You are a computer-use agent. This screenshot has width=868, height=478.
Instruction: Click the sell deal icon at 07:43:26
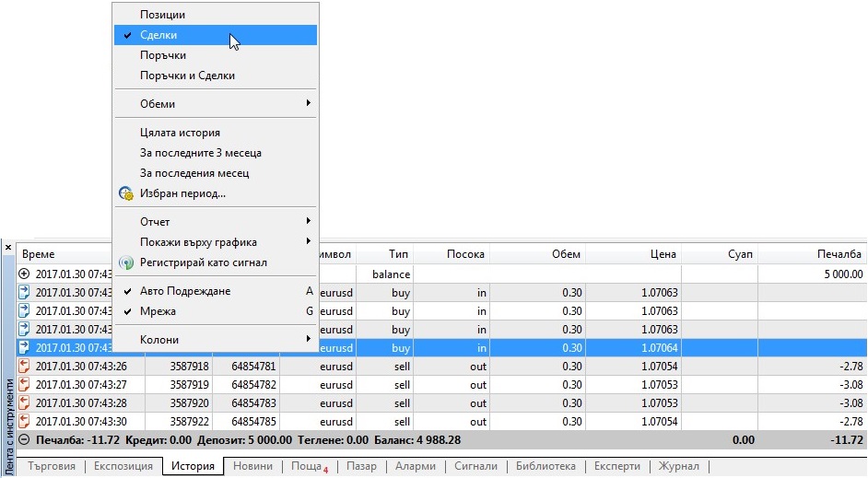pos(24,366)
